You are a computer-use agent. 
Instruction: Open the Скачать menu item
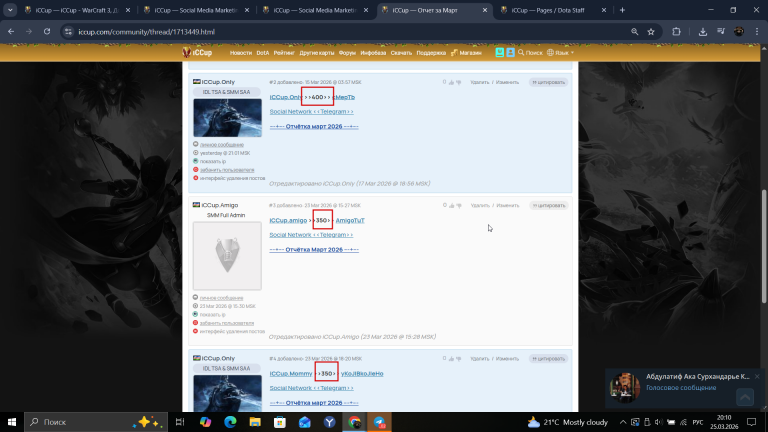click(401, 53)
